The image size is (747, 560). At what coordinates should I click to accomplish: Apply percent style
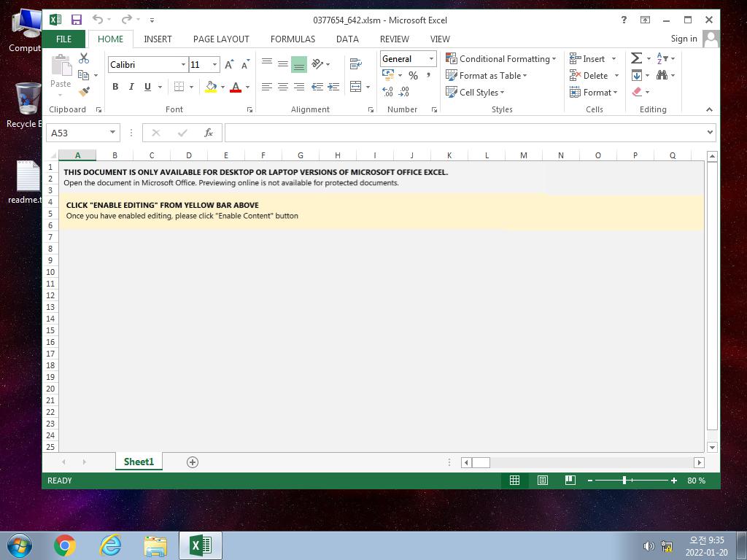point(413,75)
